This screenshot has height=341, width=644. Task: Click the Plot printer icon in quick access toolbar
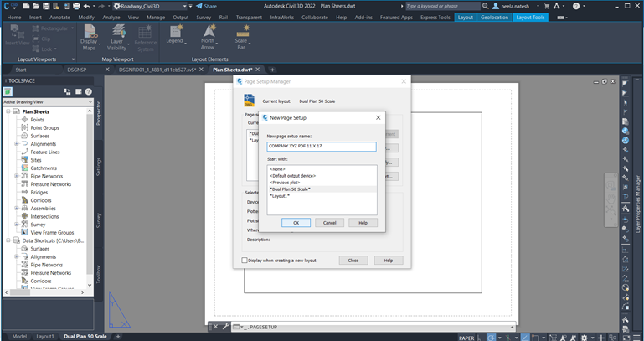click(76, 6)
